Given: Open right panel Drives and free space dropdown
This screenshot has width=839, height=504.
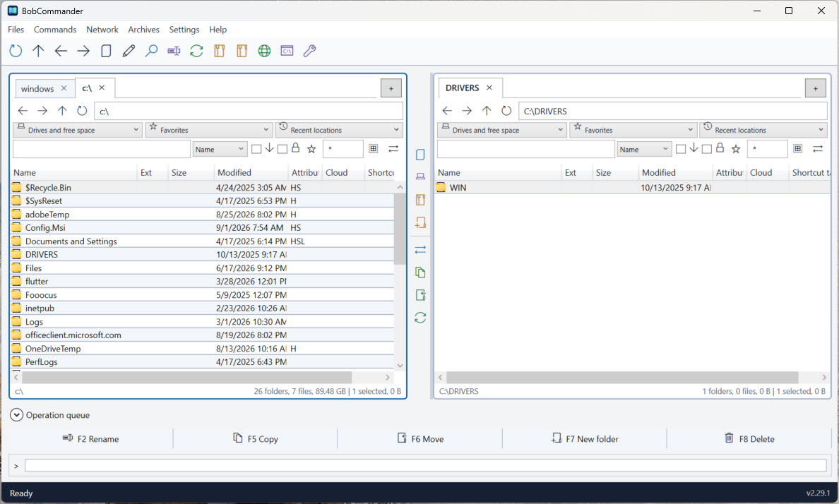Looking at the screenshot, I should [x=501, y=130].
